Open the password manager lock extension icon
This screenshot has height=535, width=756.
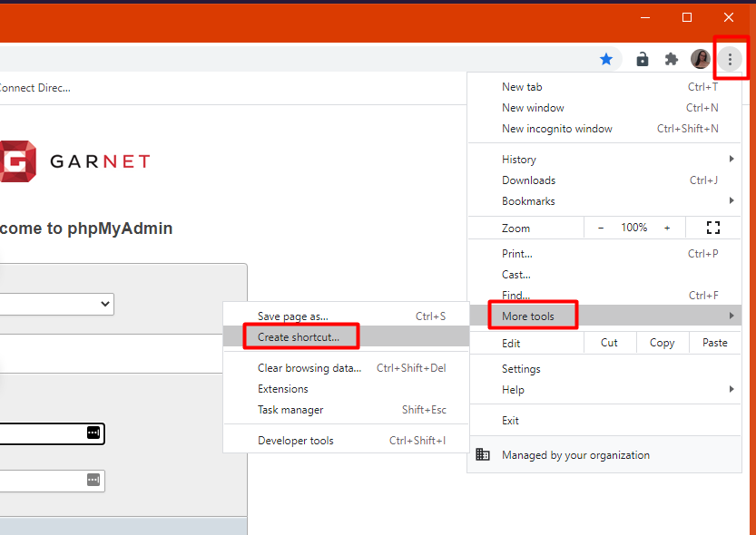tap(643, 60)
